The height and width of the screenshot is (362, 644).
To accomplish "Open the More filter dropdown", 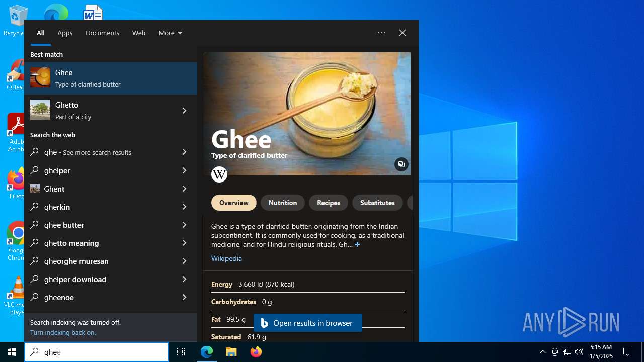I will tap(171, 33).
